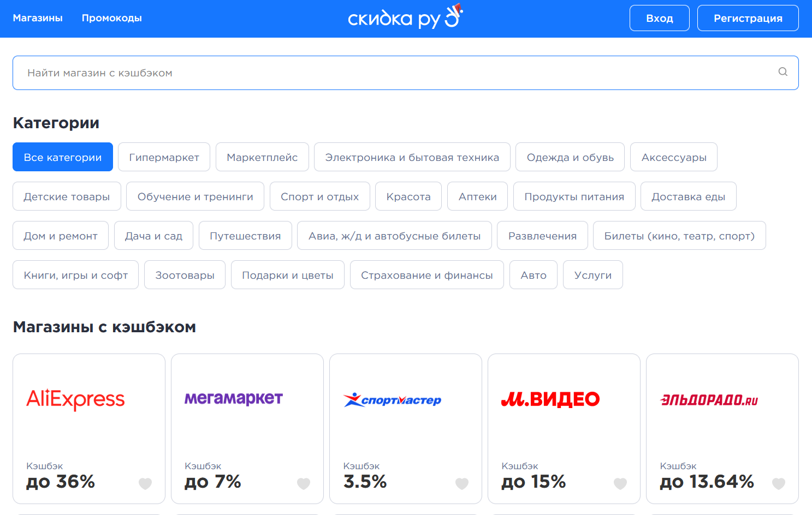Show the Развлечения category
This screenshot has width=812, height=515.
[543, 236]
